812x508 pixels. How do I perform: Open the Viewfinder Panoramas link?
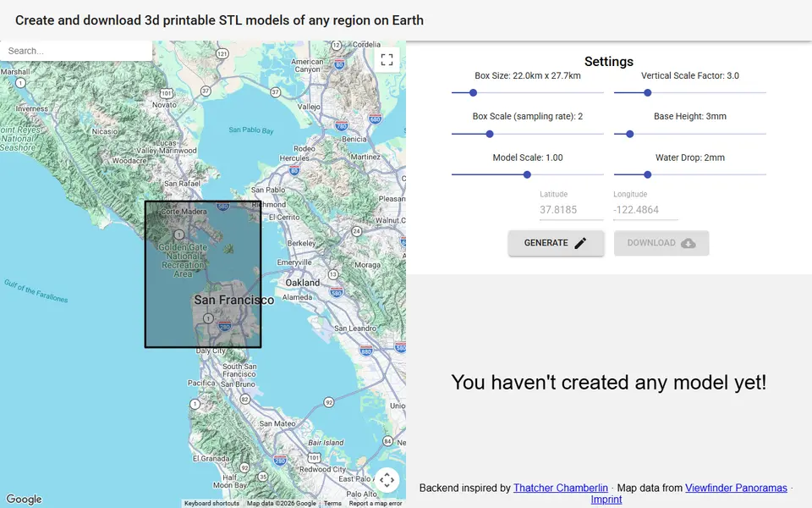pyautogui.click(x=736, y=488)
